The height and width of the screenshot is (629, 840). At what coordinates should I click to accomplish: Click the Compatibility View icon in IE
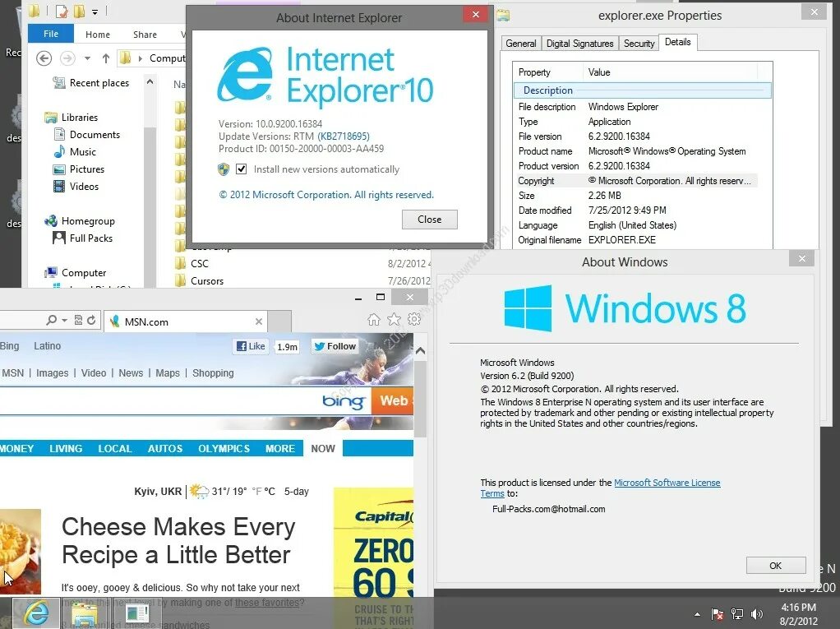(x=78, y=320)
